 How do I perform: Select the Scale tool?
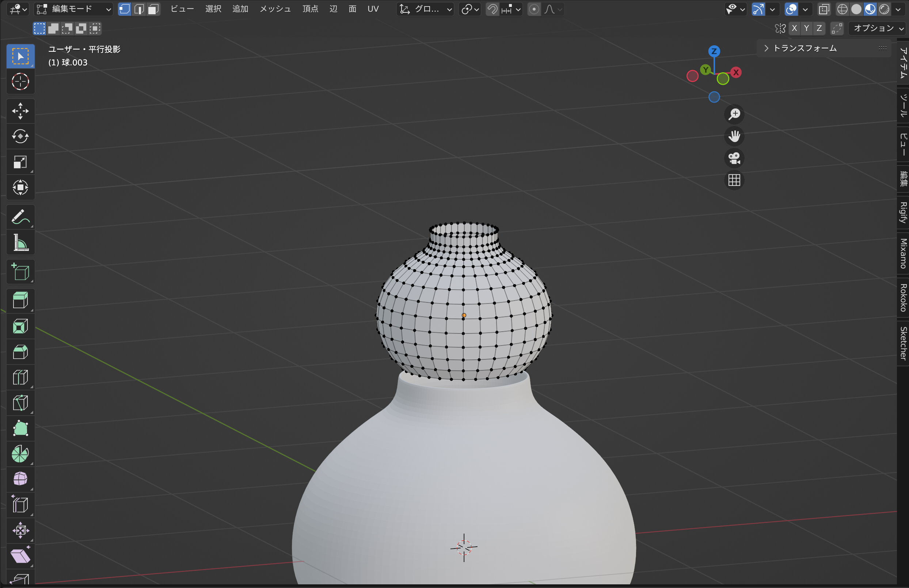(x=20, y=162)
